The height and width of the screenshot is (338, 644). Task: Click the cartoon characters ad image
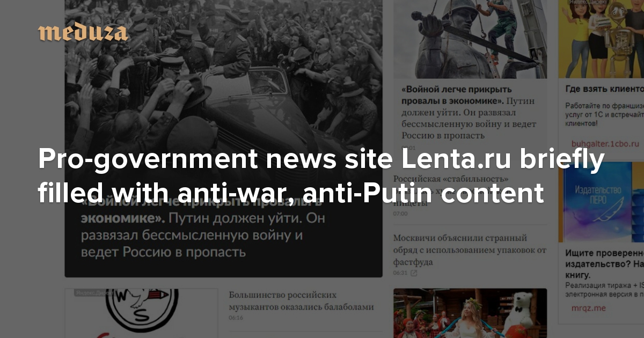coord(601,39)
